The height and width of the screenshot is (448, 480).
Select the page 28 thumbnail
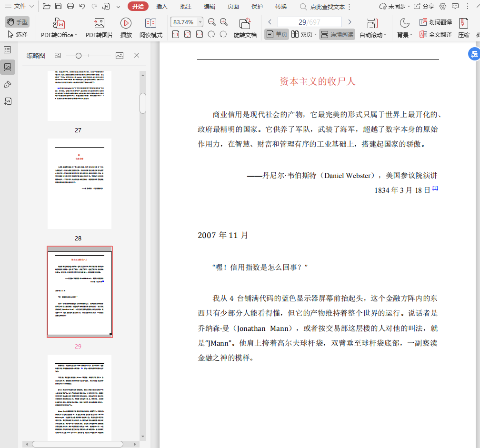click(80, 184)
